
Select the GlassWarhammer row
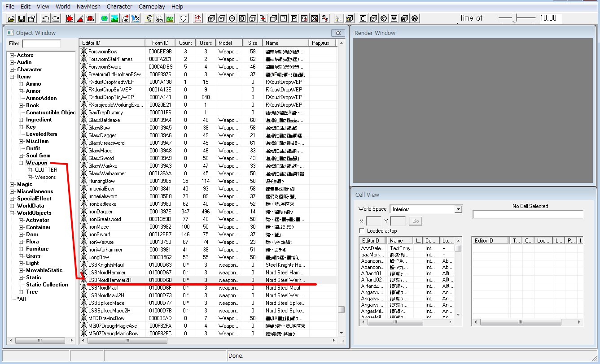click(x=209, y=173)
